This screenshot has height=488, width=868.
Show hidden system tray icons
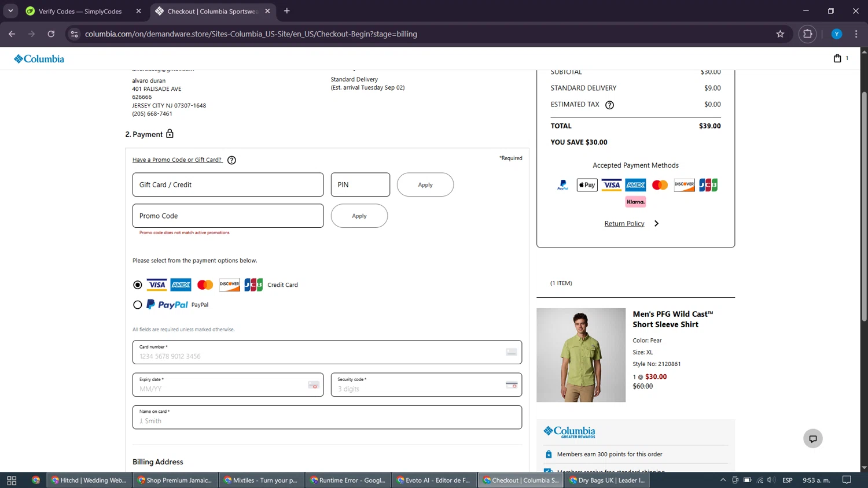pyautogui.click(x=723, y=480)
